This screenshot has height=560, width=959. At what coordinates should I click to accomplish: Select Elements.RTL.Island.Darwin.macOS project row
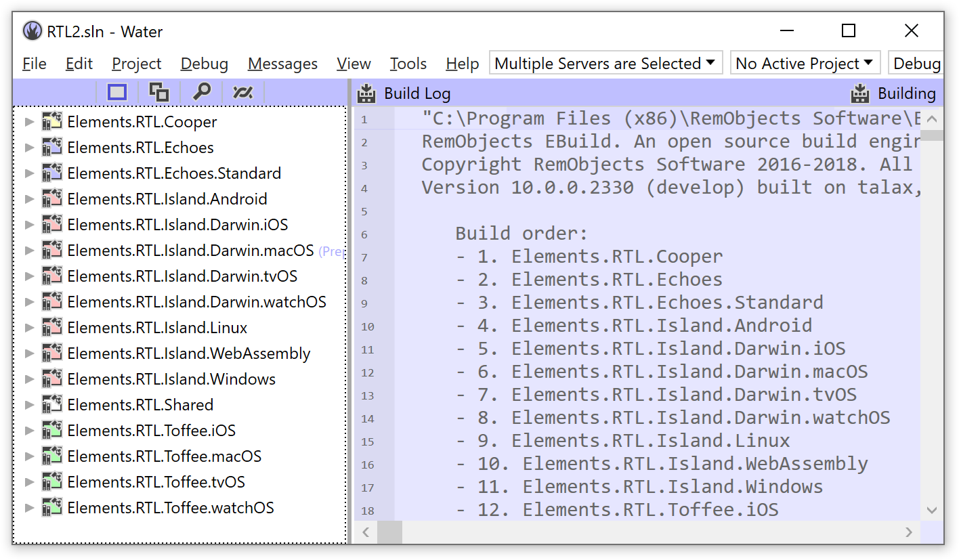pyautogui.click(x=180, y=251)
